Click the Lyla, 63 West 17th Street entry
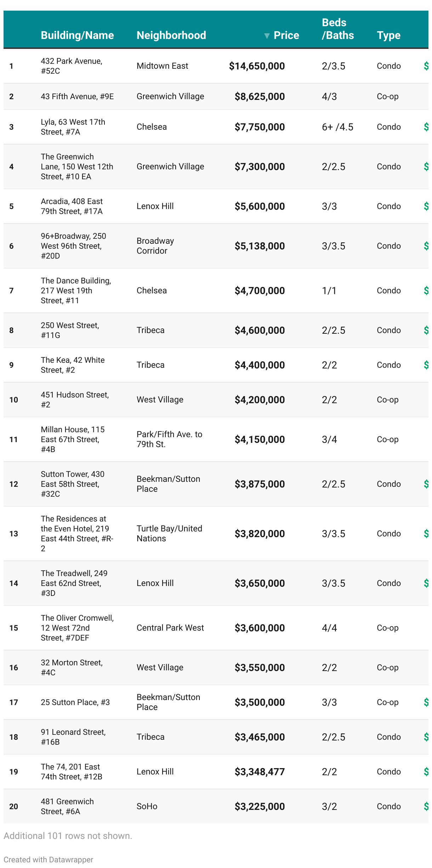 tap(73, 127)
